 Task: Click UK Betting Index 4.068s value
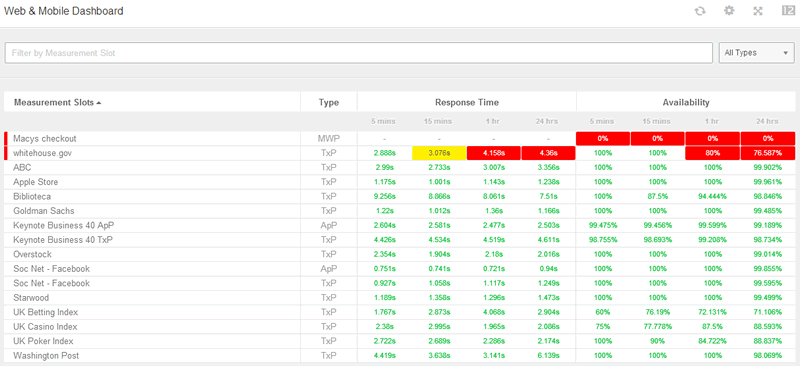[493, 312]
